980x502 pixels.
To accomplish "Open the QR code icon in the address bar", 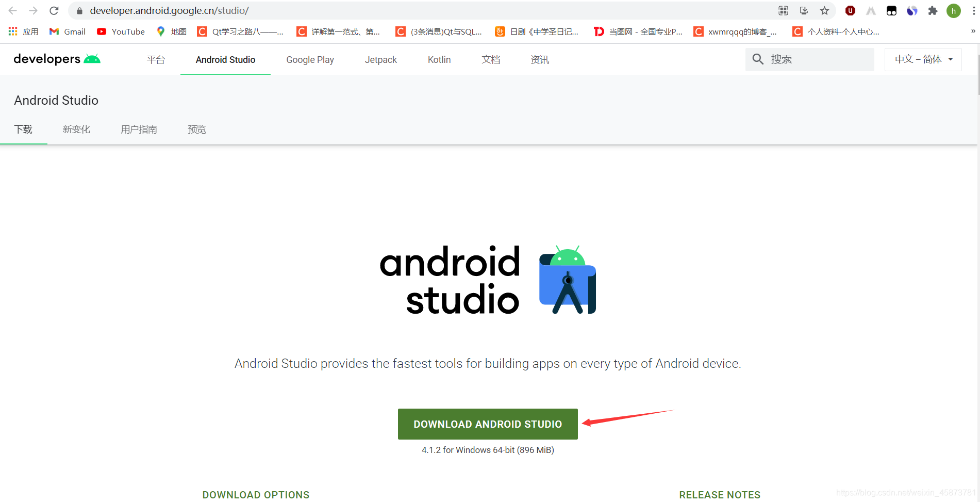I will [783, 10].
